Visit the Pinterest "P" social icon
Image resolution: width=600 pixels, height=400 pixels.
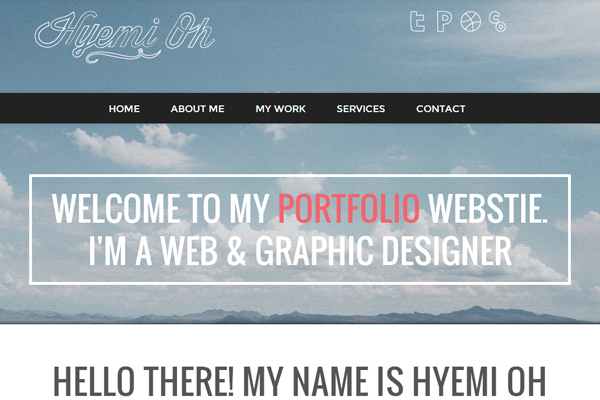point(444,21)
